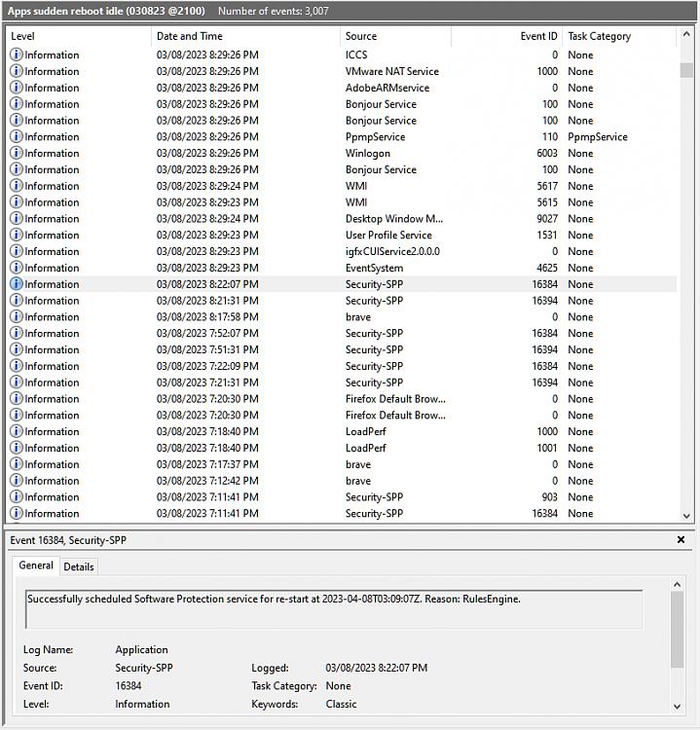Image resolution: width=700 pixels, height=730 pixels.
Task: Click the info icon of the WMI 5615 row
Action: click(17, 201)
